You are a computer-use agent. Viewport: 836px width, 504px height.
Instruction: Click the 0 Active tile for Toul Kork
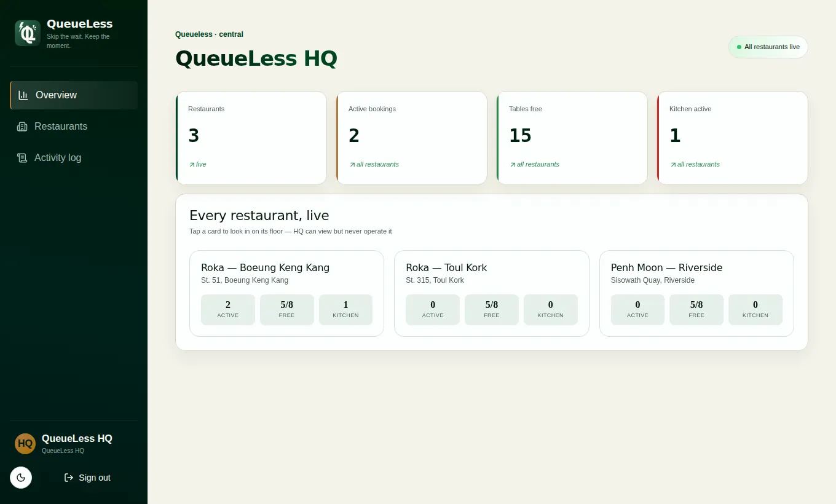point(433,310)
